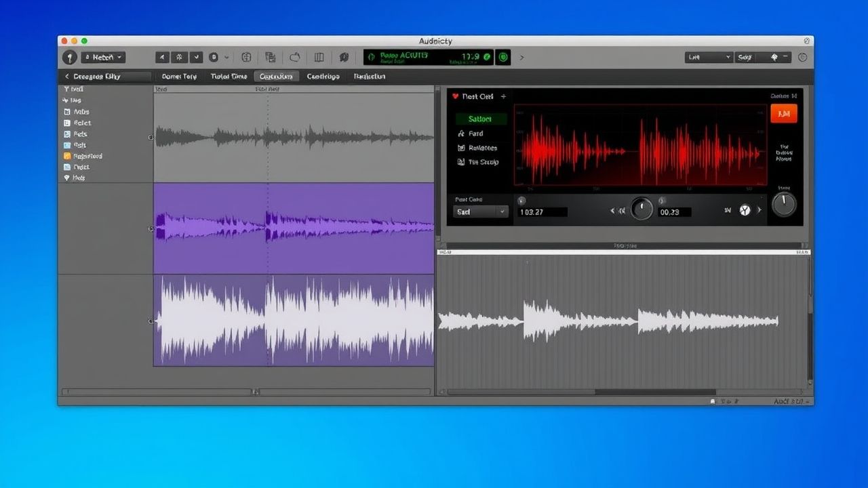The height and width of the screenshot is (488, 868).
Task: Click the center rotary knob in the plugin
Action: 642,209
